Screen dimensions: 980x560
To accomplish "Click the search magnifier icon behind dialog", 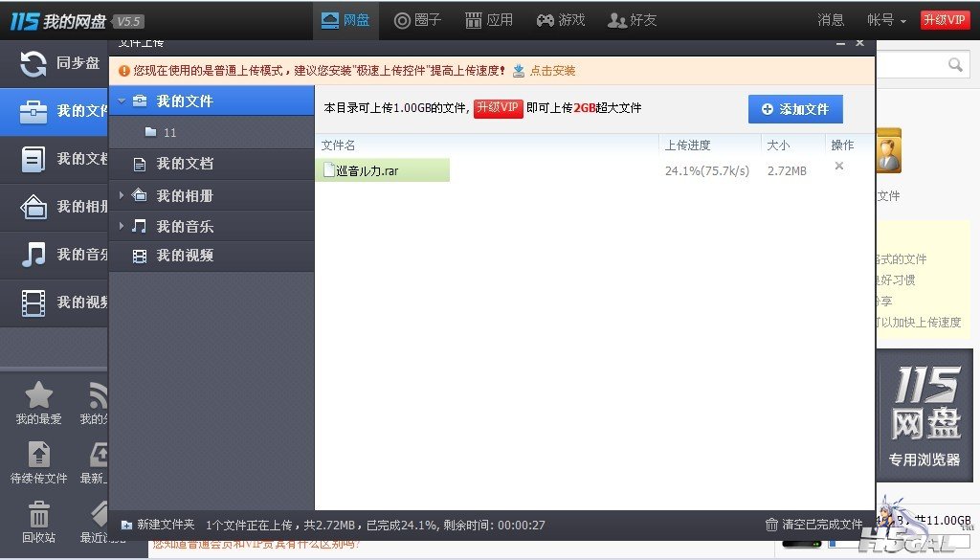I will [955, 64].
